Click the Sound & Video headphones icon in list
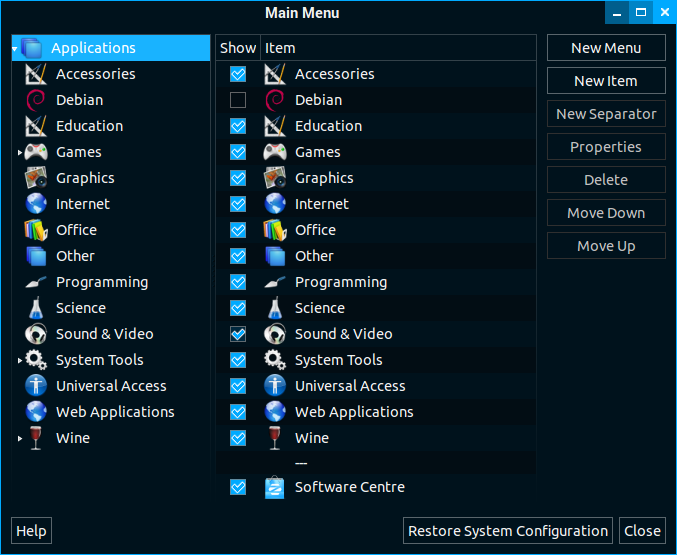 tap(275, 334)
